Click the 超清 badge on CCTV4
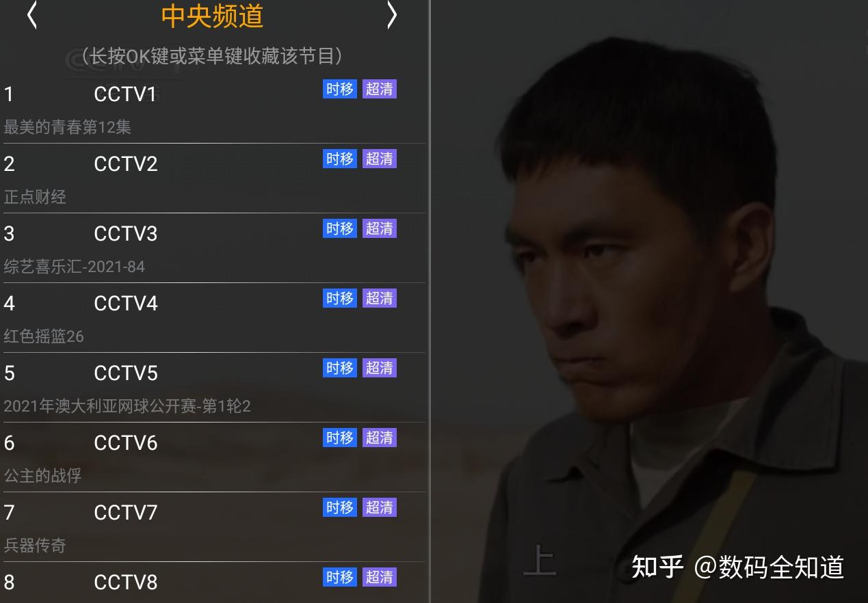 380,298
